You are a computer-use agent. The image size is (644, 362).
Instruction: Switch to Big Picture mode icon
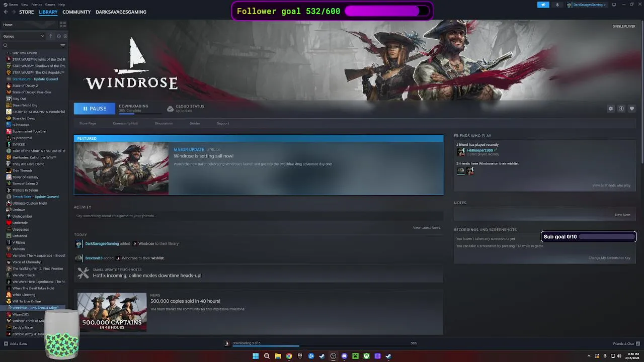[x=613, y=5]
